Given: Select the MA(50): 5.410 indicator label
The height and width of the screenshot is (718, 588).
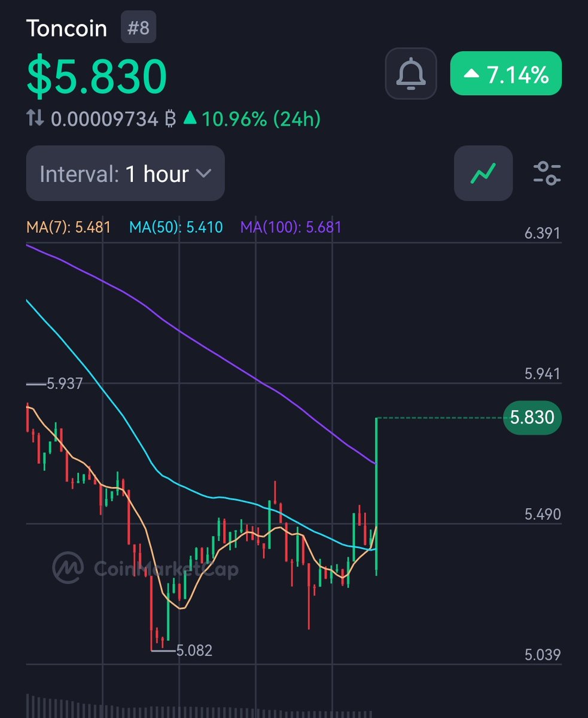Looking at the screenshot, I should (x=176, y=227).
